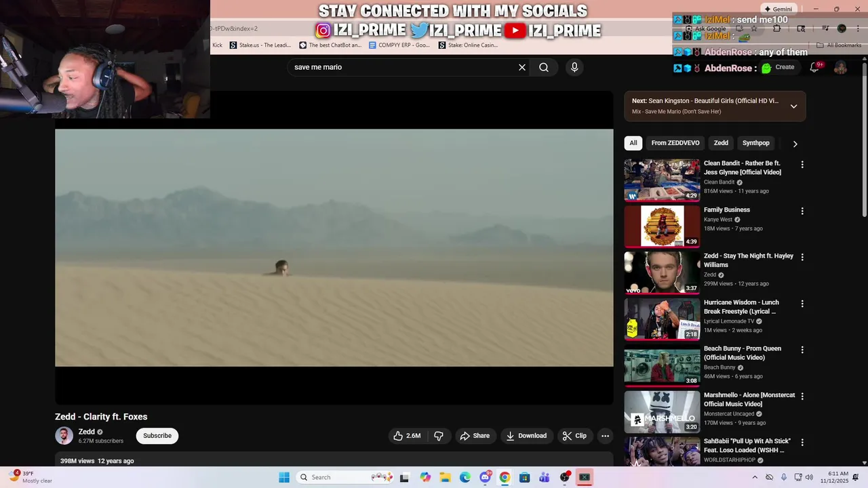
Task: Open Family Business album-art thumbnail
Action: pyautogui.click(x=662, y=226)
